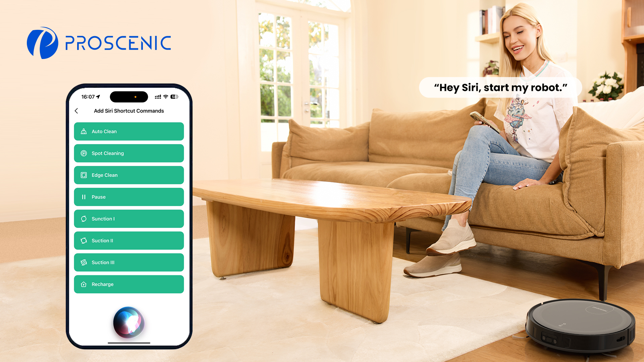Tap the Recharge command button
This screenshot has width=644, height=362.
tap(129, 284)
